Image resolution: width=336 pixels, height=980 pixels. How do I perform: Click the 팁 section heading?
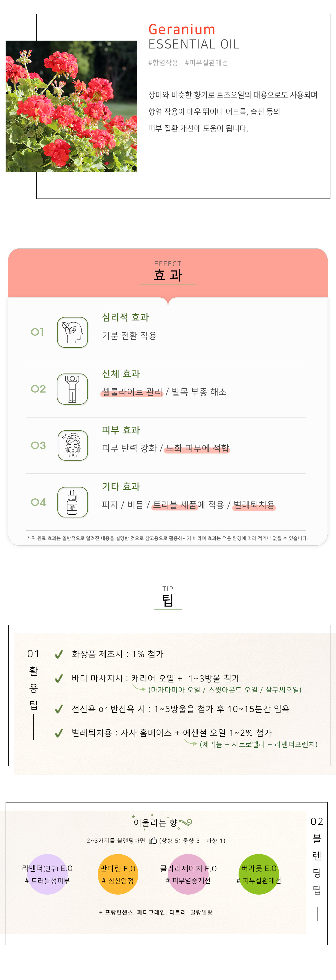(x=168, y=600)
